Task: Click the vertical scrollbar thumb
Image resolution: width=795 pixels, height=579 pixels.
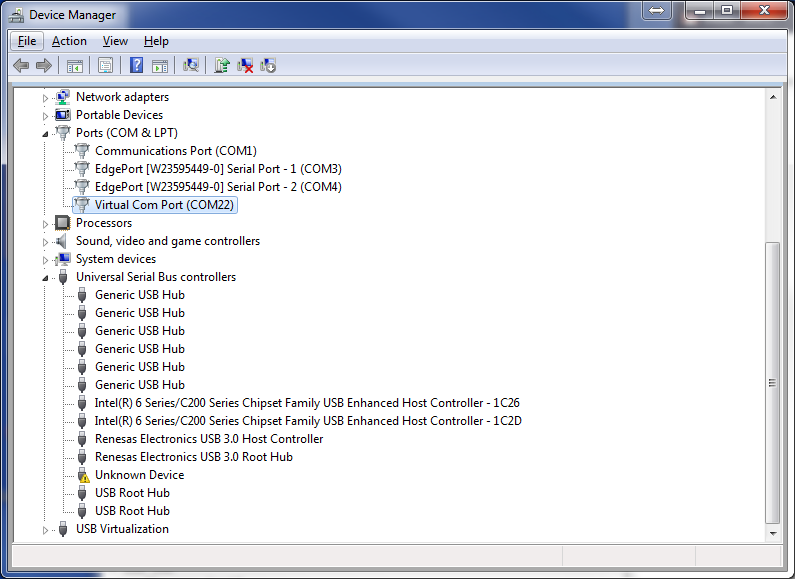Action: coord(772,383)
